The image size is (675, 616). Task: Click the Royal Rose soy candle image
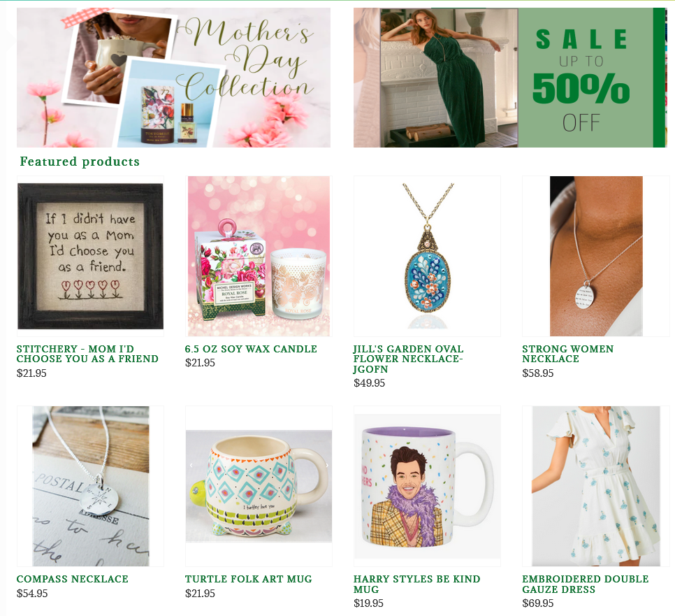pos(259,256)
